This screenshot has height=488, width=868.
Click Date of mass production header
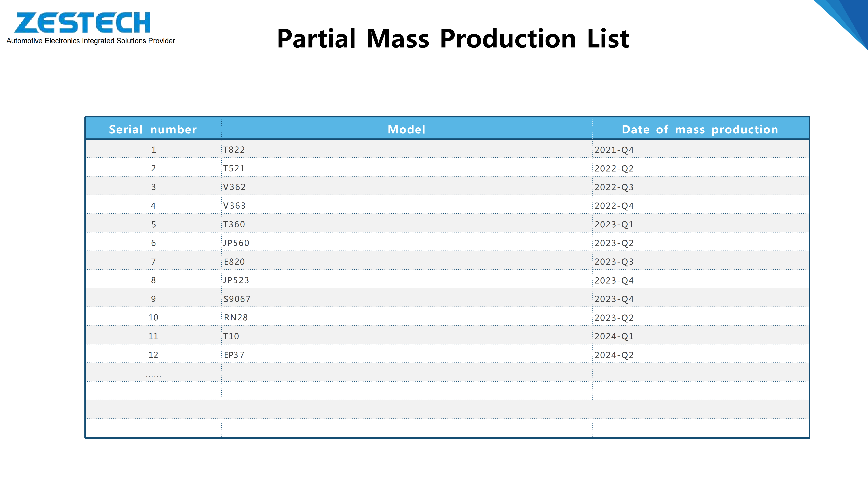coord(700,129)
